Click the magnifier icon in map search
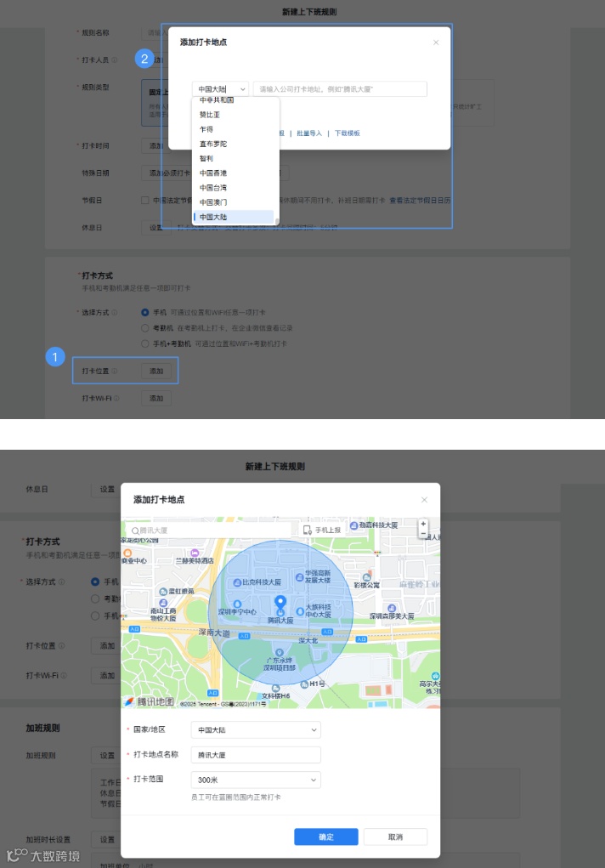 135,530
